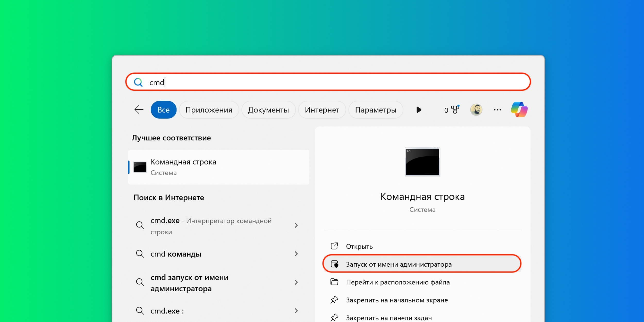The width and height of the screenshot is (644, 322).
Task: Click the Система label under details title
Action: [422, 210]
